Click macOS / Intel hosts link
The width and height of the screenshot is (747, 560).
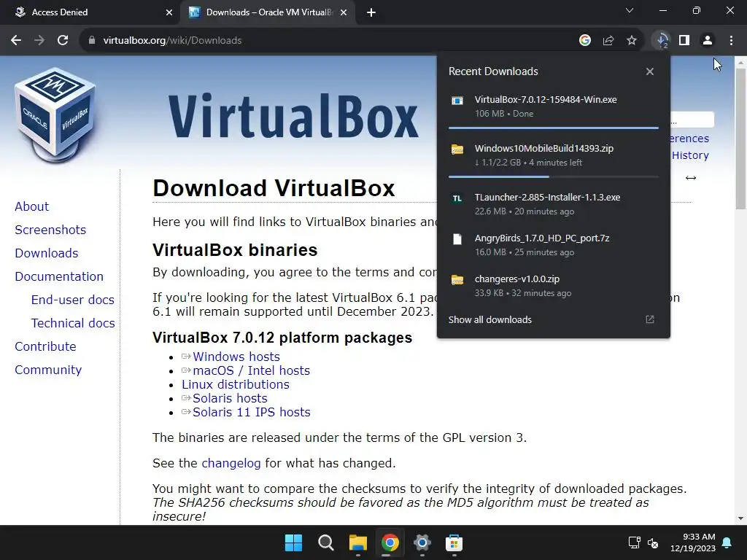pyautogui.click(x=251, y=370)
